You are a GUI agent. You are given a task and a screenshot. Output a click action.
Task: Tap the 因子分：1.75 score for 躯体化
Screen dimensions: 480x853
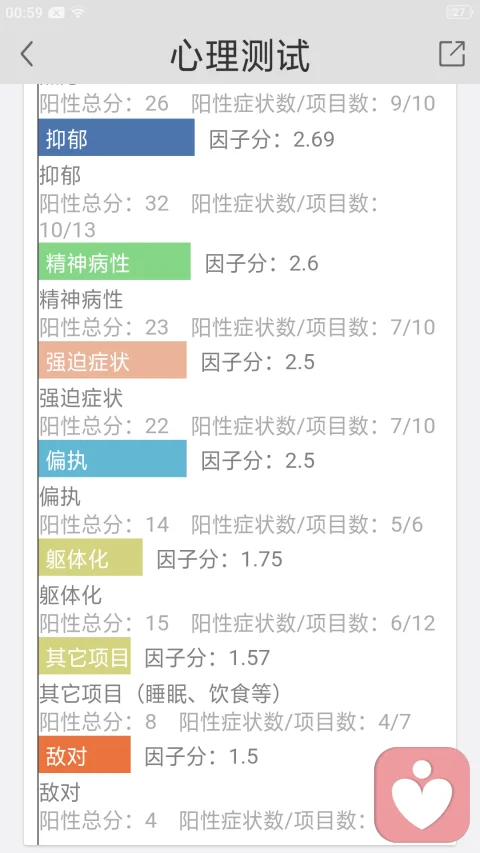point(220,559)
